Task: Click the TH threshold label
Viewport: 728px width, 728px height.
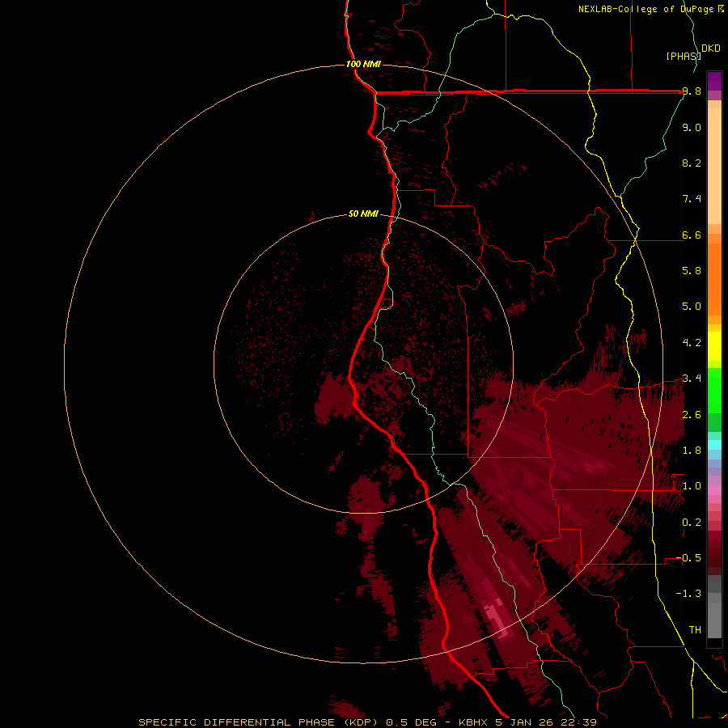Action: (695, 630)
